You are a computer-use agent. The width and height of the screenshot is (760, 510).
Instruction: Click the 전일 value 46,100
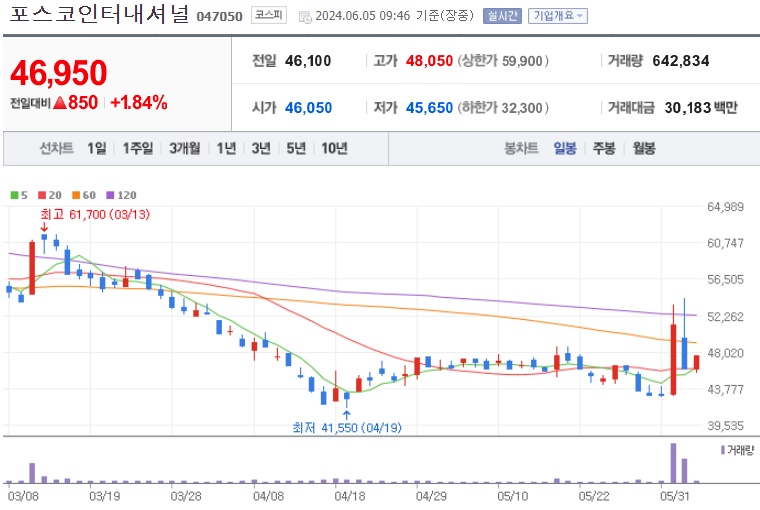coord(308,61)
